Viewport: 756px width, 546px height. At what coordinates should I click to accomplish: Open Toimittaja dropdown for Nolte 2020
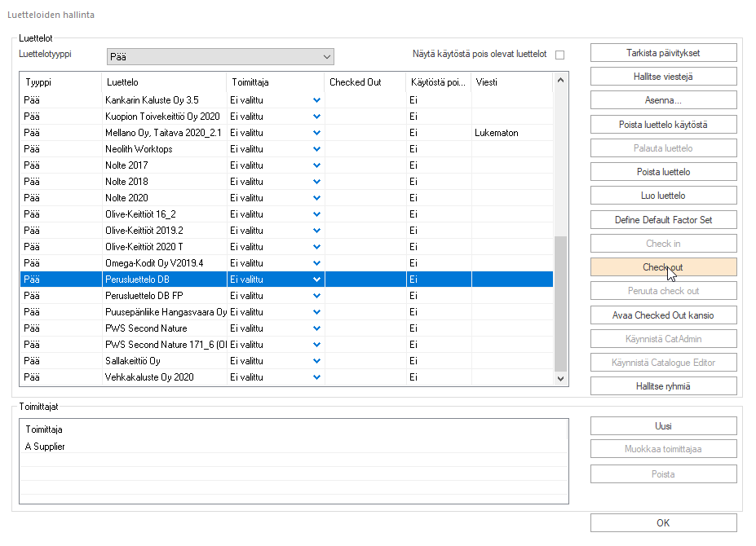click(316, 198)
